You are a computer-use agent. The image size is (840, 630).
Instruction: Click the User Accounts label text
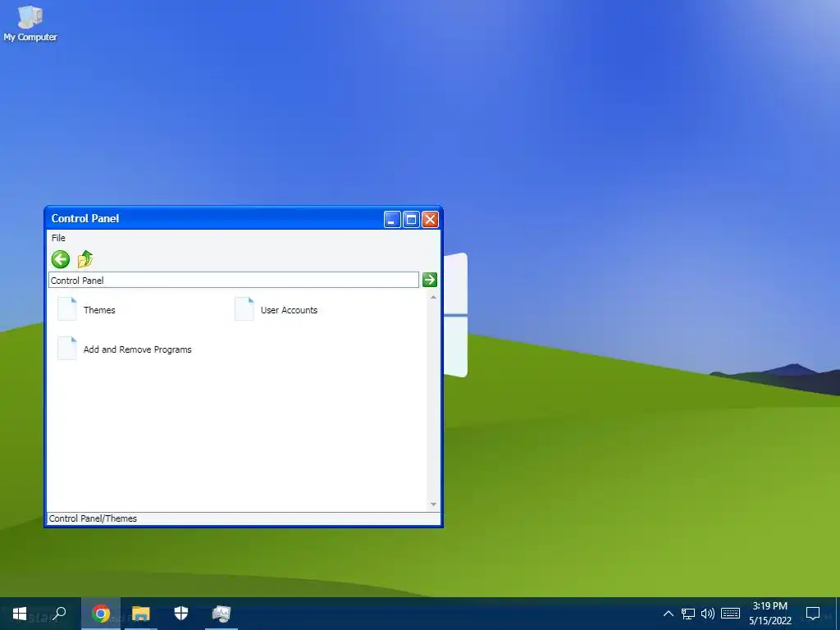click(x=289, y=310)
